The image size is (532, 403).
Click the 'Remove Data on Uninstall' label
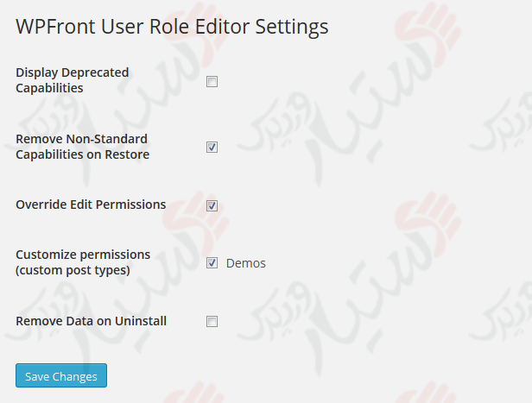pos(91,321)
